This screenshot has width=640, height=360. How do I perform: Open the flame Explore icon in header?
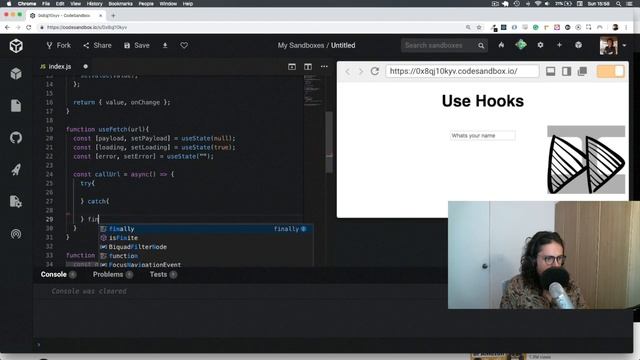[x=501, y=45]
